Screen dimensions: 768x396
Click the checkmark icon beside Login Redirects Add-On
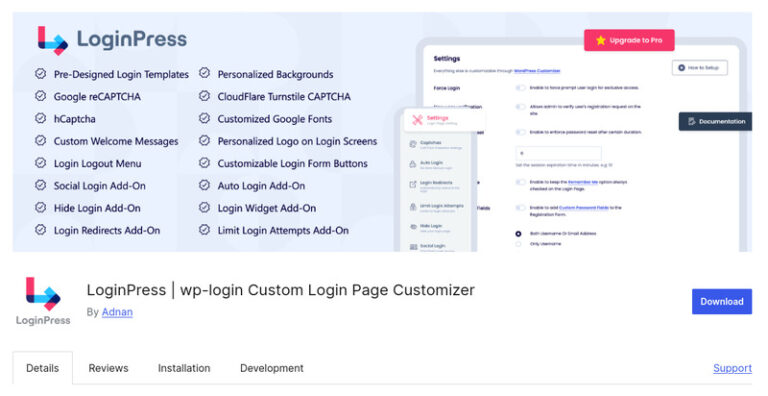41,229
